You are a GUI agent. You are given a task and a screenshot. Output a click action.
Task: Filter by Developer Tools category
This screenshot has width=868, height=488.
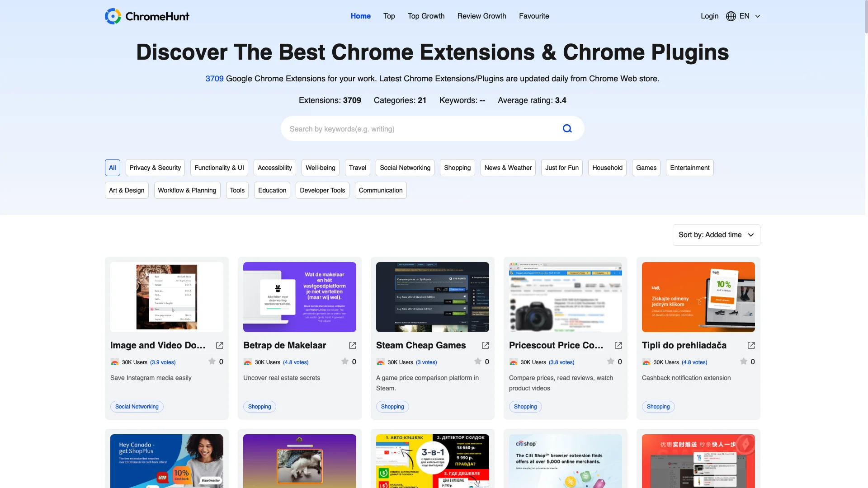(322, 190)
